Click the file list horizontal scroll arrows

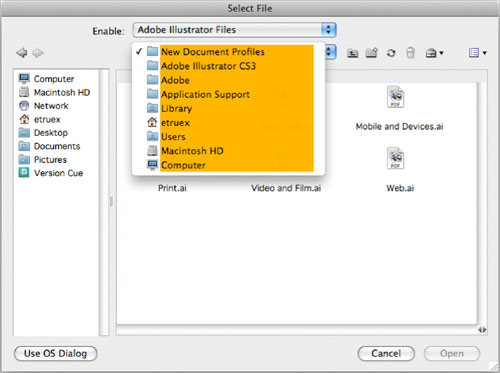click(x=482, y=330)
